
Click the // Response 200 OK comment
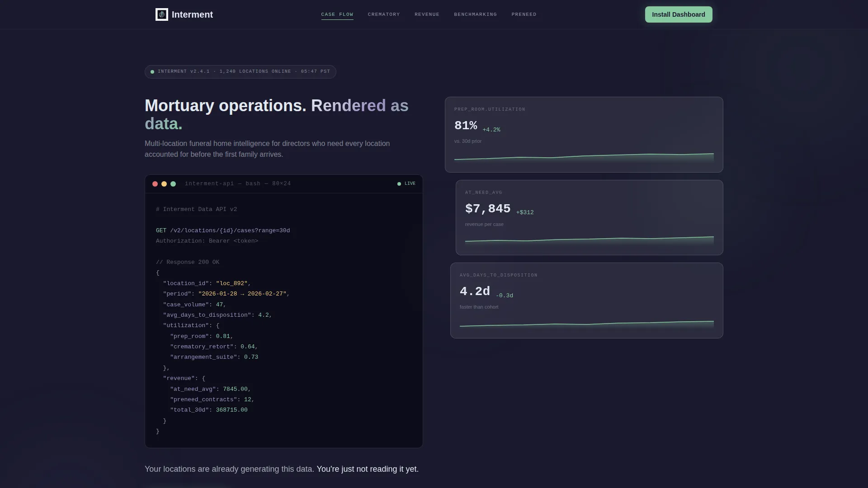click(x=188, y=262)
